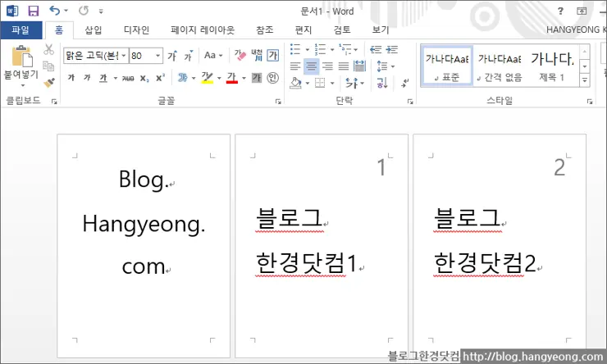Image resolution: width=607 pixels, height=364 pixels.
Task: Apply numbered list
Action: (320, 49)
